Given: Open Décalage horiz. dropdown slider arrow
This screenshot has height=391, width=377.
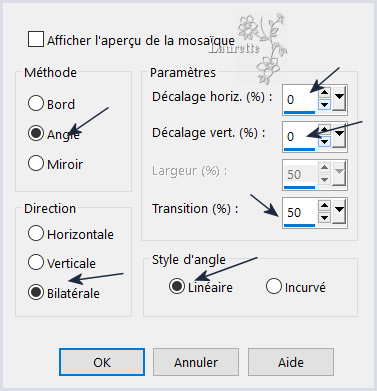Looking at the screenshot, I should 339,98.
